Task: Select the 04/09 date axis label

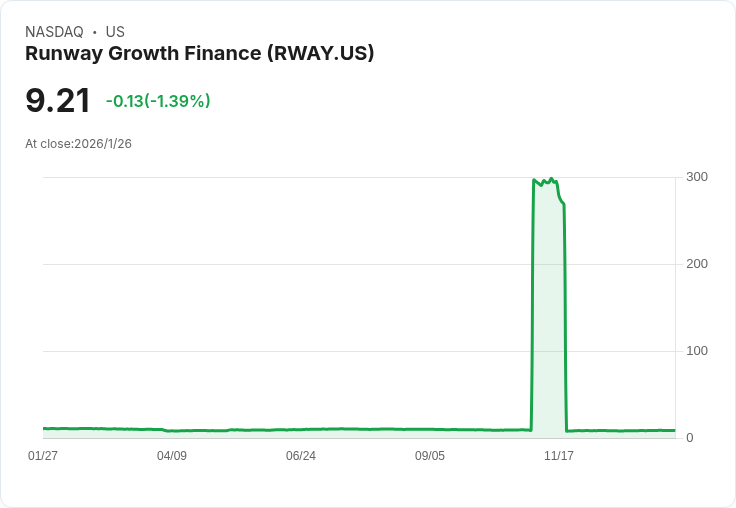Action: tap(172, 456)
